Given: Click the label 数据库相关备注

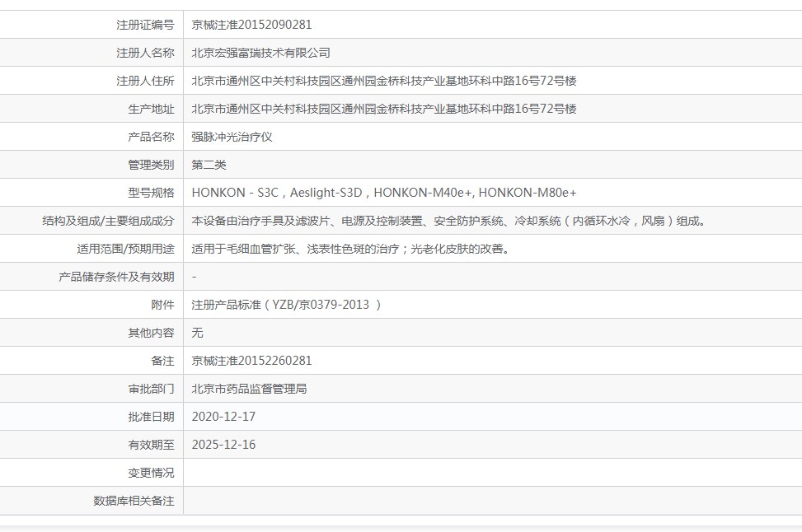Looking at the screenshot, I should click(x=134, y=501).
